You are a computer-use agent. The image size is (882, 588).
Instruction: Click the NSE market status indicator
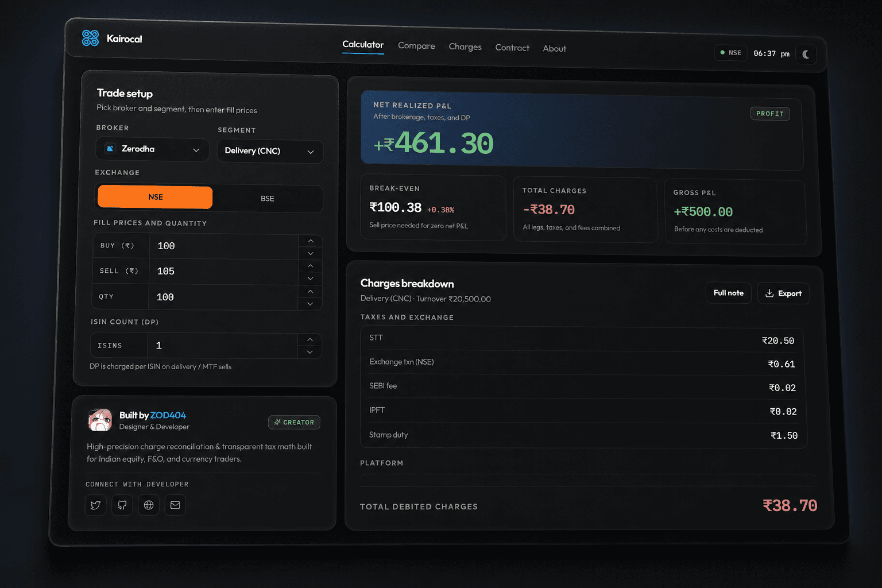point(730,53)
